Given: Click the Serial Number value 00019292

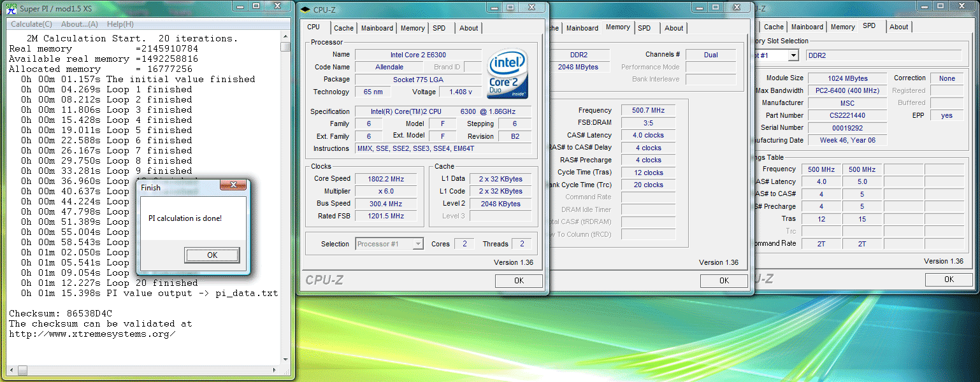Looking at the screenshot, I should 847,127.
